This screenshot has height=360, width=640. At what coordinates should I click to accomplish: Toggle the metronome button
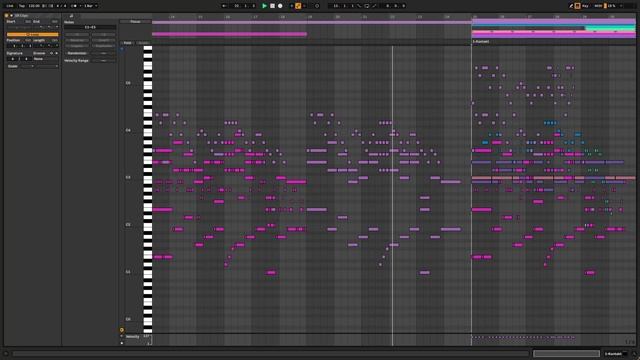(74, 6)
